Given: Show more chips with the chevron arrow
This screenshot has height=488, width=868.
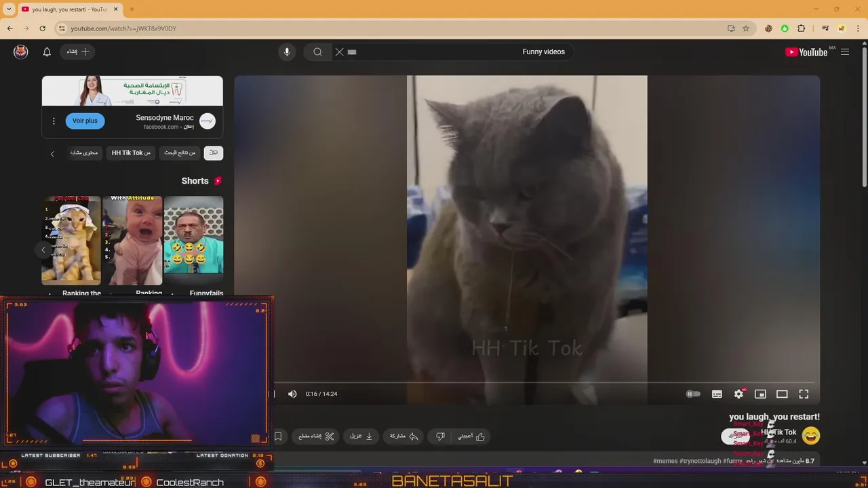Looking at the screenshot, I should 52,154.
